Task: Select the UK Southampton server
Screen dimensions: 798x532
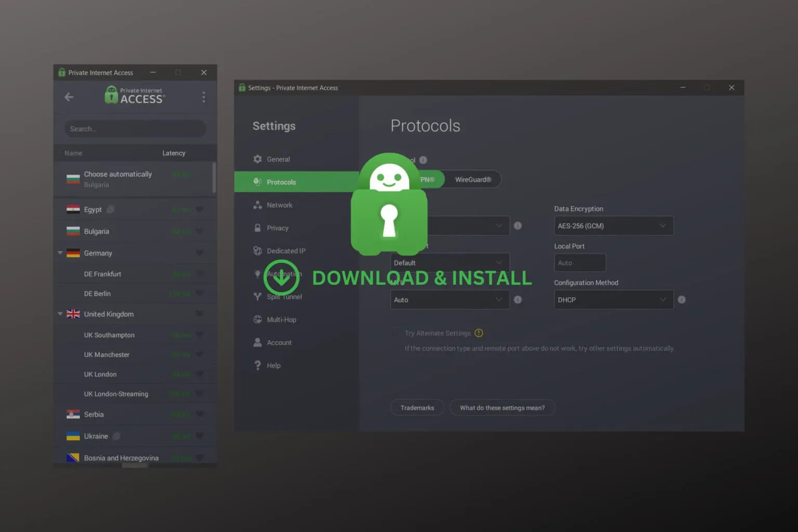Action: point(135,335)
